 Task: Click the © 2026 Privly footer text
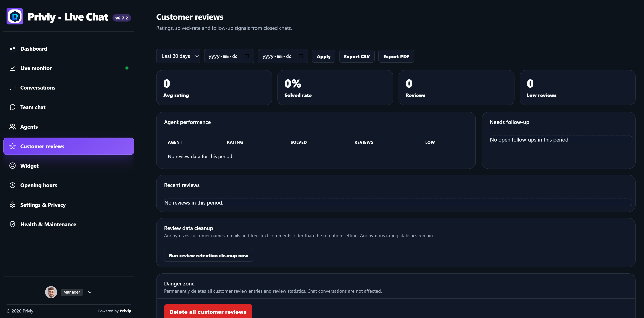(20, 311)
